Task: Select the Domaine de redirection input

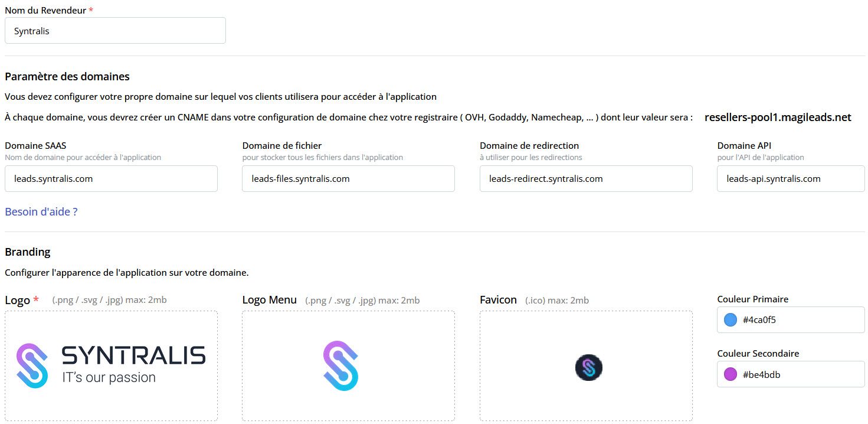Action: 586,179
